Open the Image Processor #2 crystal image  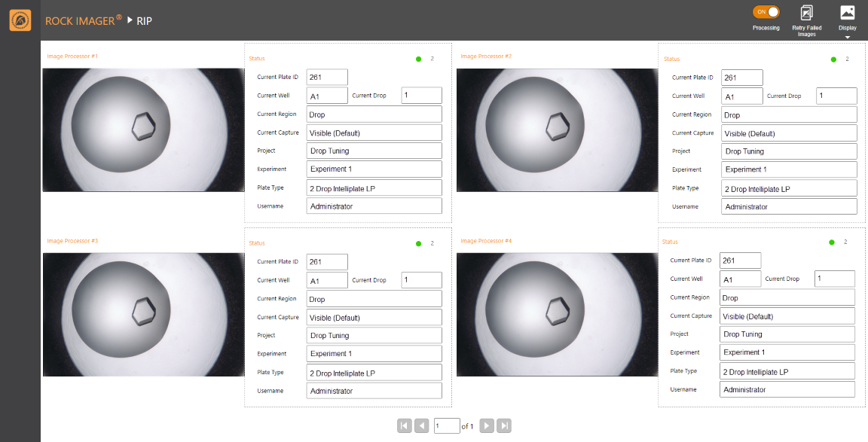557,130
